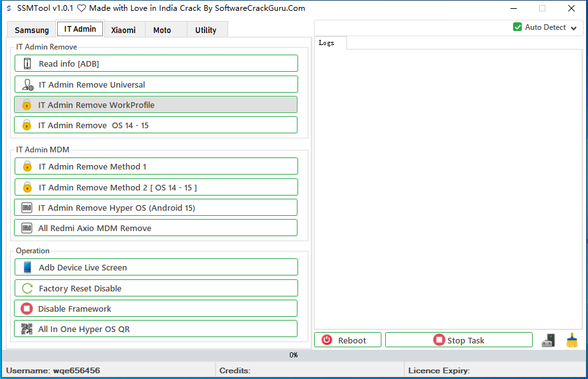Click the phone icon beside Read info [ADB]
This screenshot has height=379, width=588.
[27, 63]
